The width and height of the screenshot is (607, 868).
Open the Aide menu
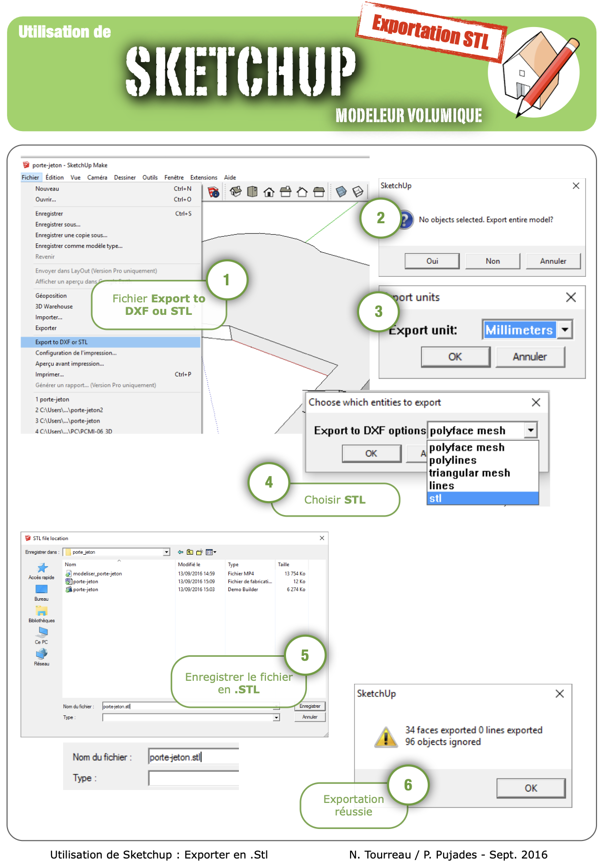click(x=230, y=178)
